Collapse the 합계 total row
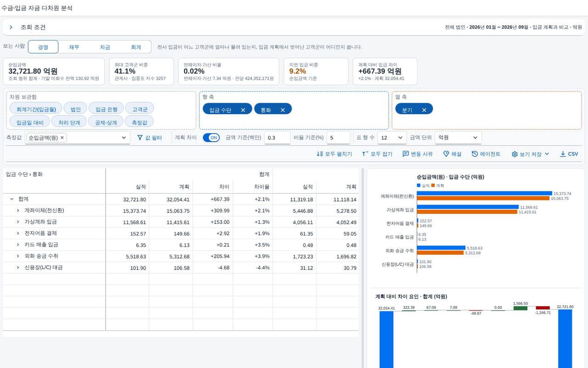This screenshot has height=368, width=588. (11, 199)
